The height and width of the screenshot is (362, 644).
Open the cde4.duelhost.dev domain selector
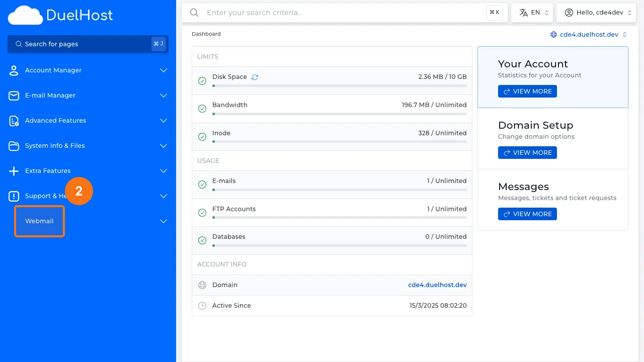coord(589,35)
